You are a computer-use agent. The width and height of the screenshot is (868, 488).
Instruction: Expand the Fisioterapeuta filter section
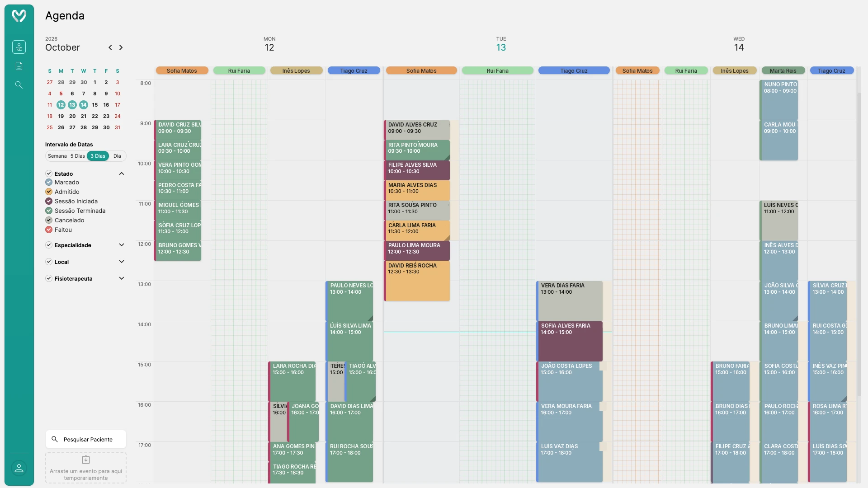(x=122, y=279)
